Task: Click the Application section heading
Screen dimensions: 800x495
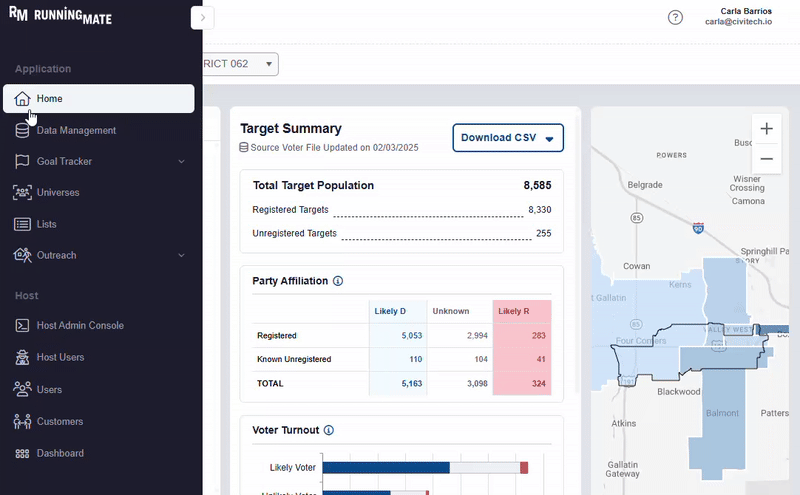Action: pos(43,69)
